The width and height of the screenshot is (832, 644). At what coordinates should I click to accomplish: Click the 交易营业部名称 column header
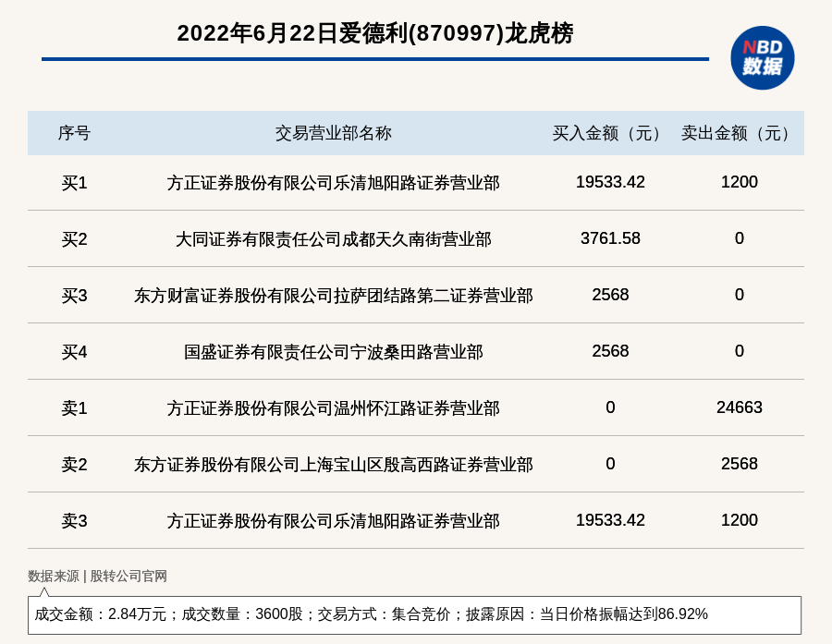[x=333, y=133]
